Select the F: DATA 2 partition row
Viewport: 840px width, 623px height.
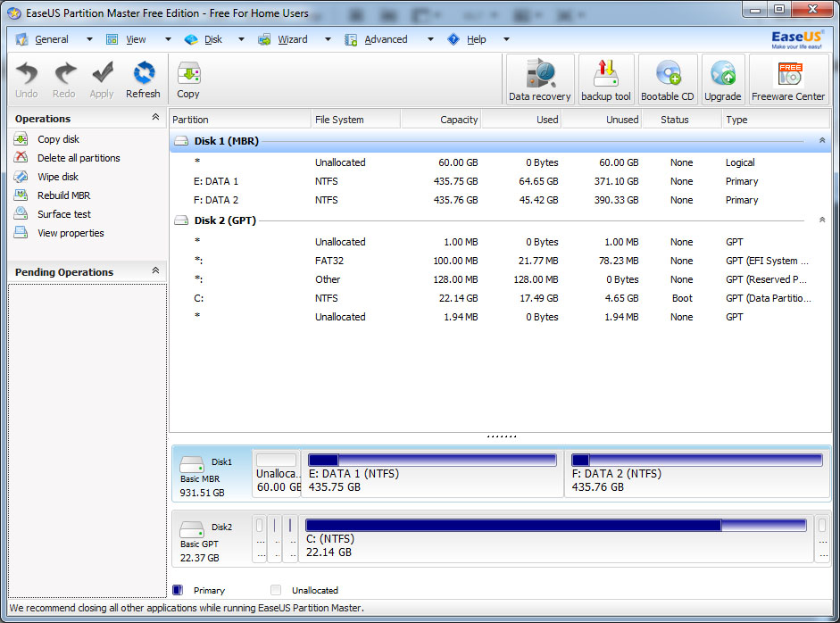pyautogui.click(x=501, y=200)
